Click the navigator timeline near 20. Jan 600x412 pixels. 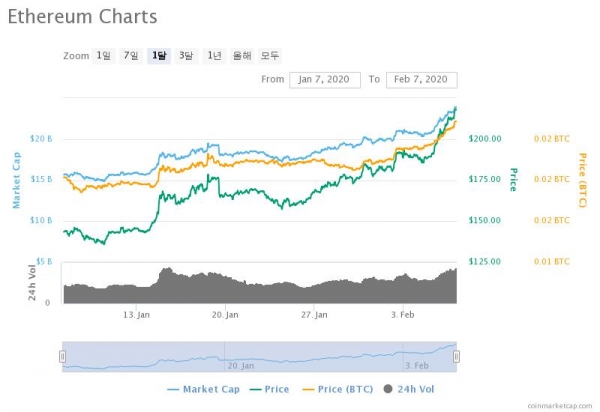241,366
